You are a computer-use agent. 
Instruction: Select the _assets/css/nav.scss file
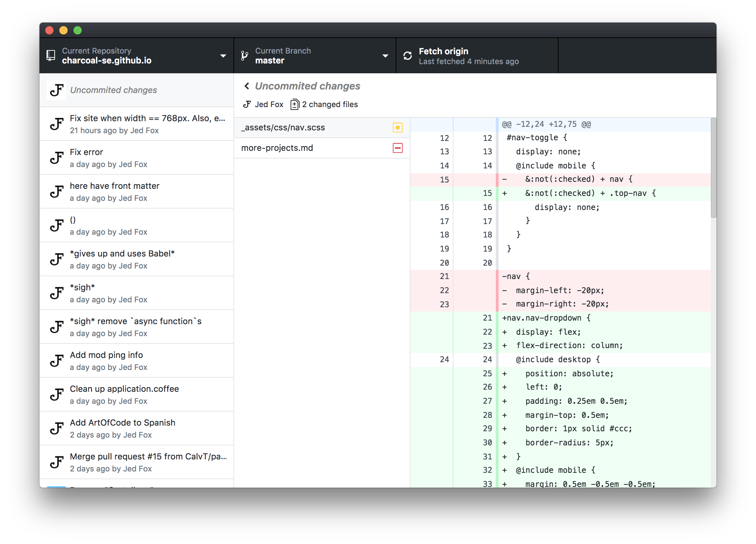322,128
